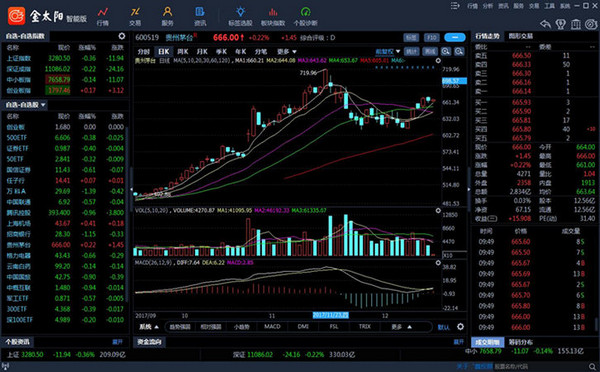Click the circle icon on main K-line chart
600x372 pixels.
click(x=438, y=60)
